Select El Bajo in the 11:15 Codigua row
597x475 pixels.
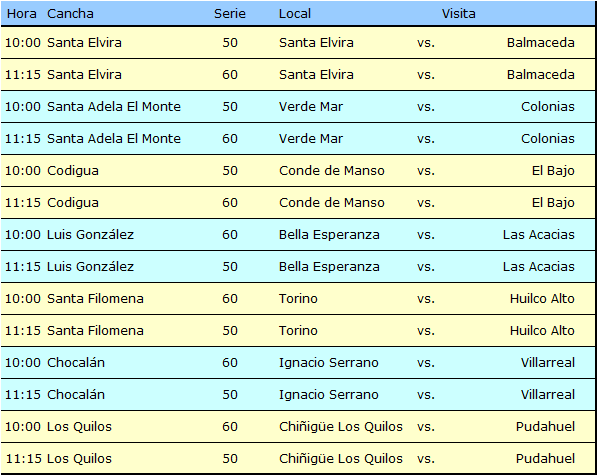pos(553,202)
